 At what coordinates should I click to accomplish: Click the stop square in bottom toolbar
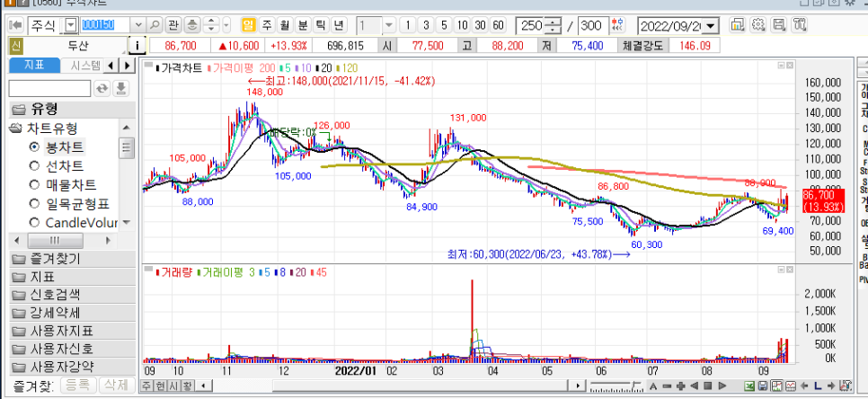(x=708, y=386)
